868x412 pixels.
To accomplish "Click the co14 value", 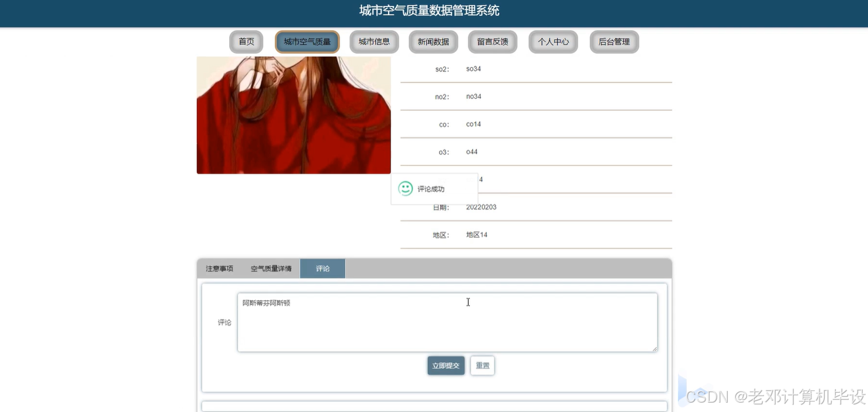I will [x=473, y=124].
